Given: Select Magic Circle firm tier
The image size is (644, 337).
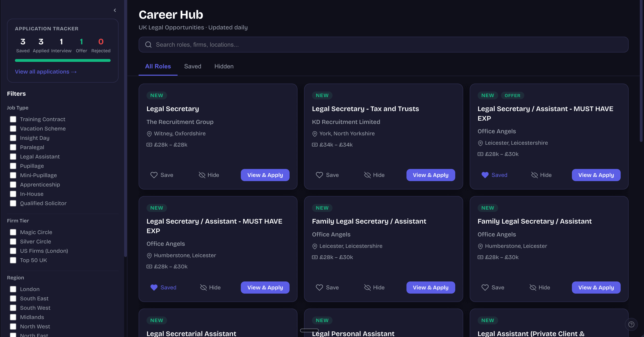Looking at the screenshot, I should [x=13, y=232].
